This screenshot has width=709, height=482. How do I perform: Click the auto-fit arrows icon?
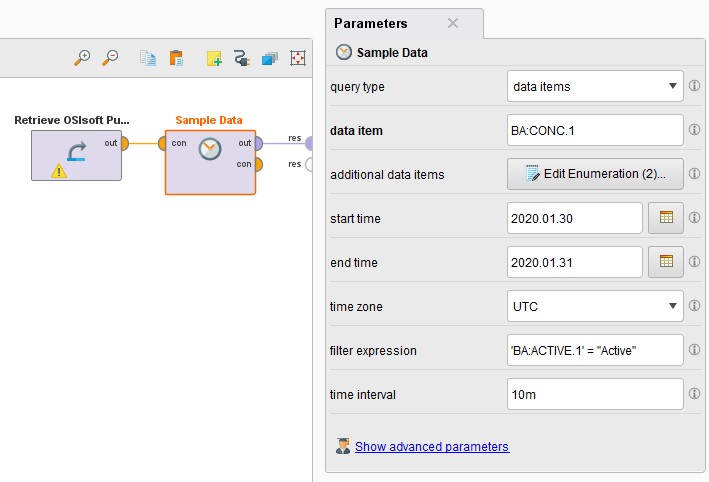click(x=297, y=58)
